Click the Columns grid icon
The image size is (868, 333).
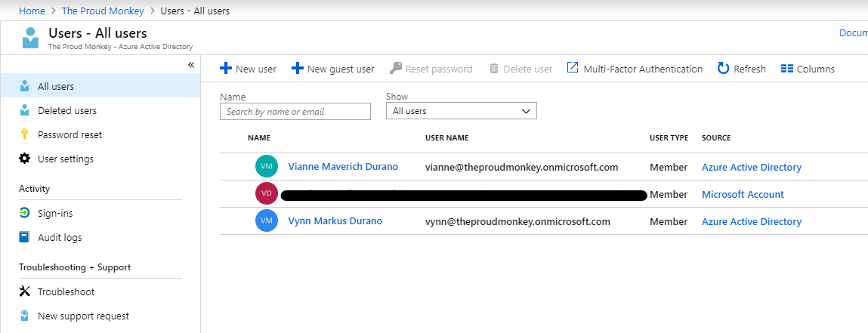787,69
